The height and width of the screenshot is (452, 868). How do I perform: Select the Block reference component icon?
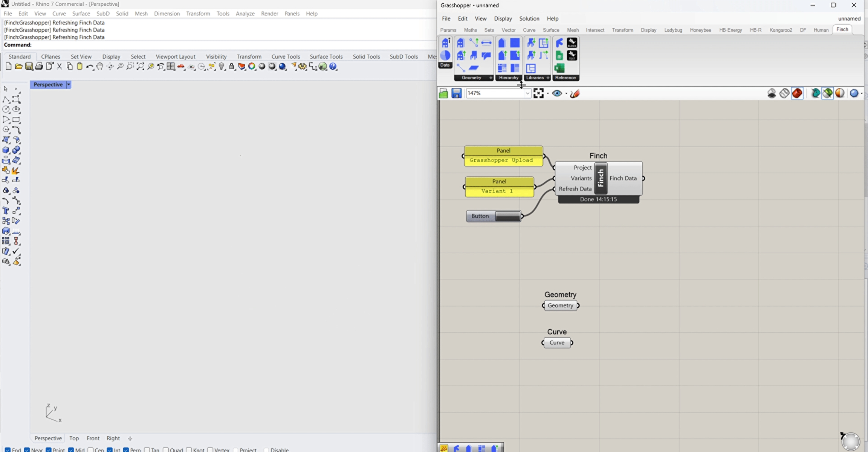coord(572,43)
